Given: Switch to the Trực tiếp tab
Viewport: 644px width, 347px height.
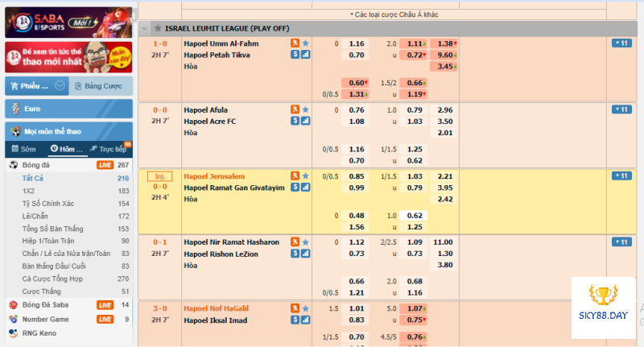Looking at the screenshot, I should pos(109,149).
